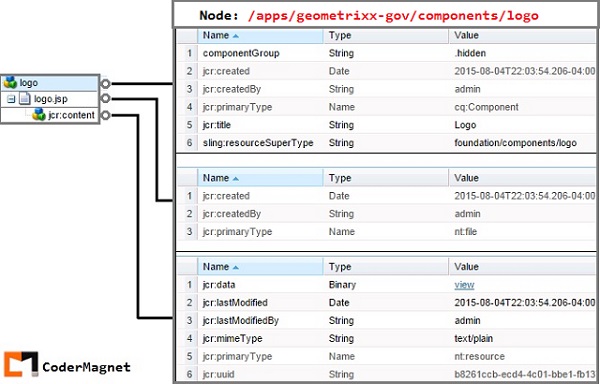Click Date type in the jcr:lastModified row

[339, 303]
